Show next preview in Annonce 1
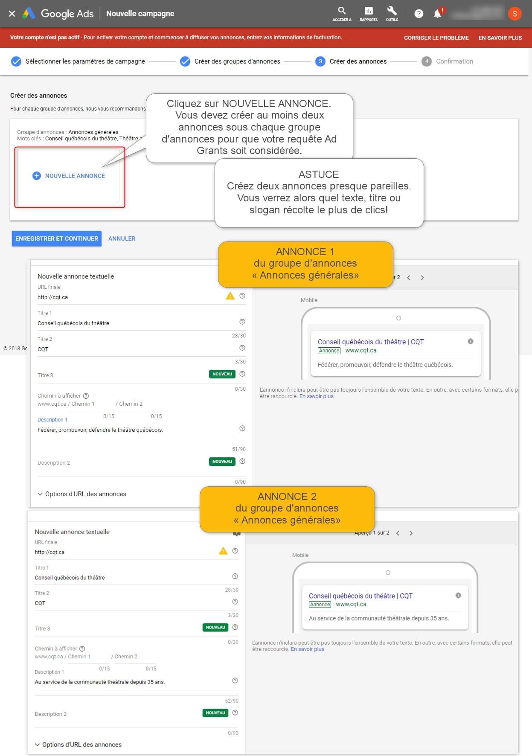 click(x=422, y=278)
